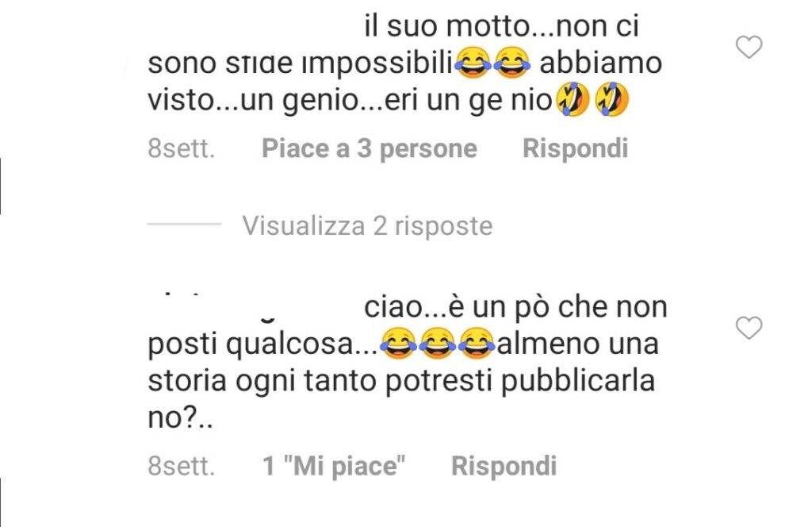The height and width of the screenshot is (527, 812).
Task: Expand "Visualizza 2 risposte"
Action: [367, 226]
